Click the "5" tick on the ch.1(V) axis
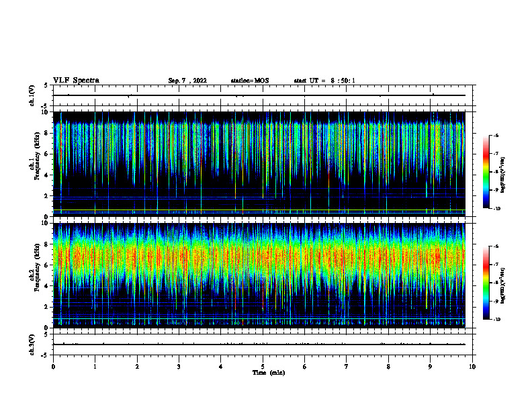 click(x=46, y=85)
